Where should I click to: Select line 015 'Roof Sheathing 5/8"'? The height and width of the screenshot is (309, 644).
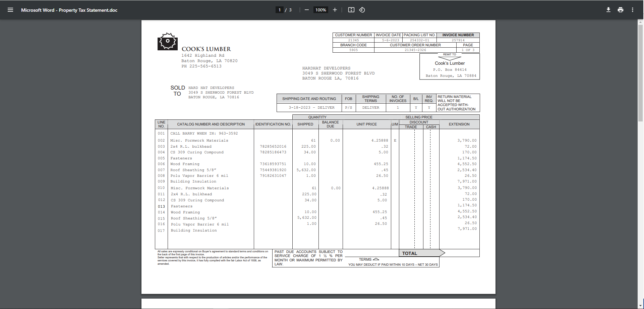(194, 218)
